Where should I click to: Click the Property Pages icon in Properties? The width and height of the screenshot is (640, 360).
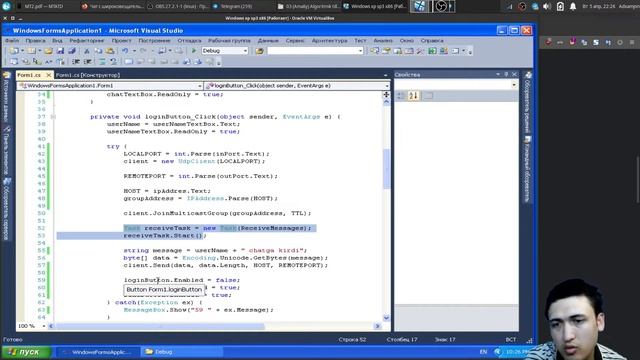(428, 95)
